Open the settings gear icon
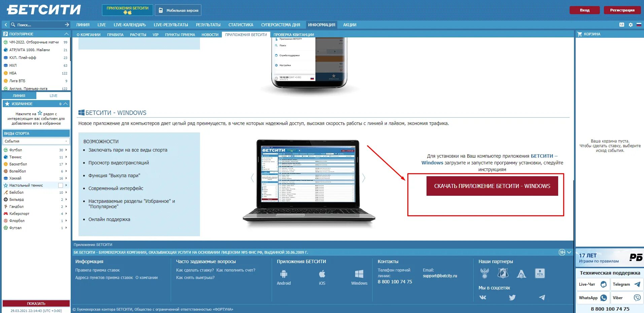Image resolution: width=644 pixels, height=313 pixels. pyautogui.click(x=631, y=25)
